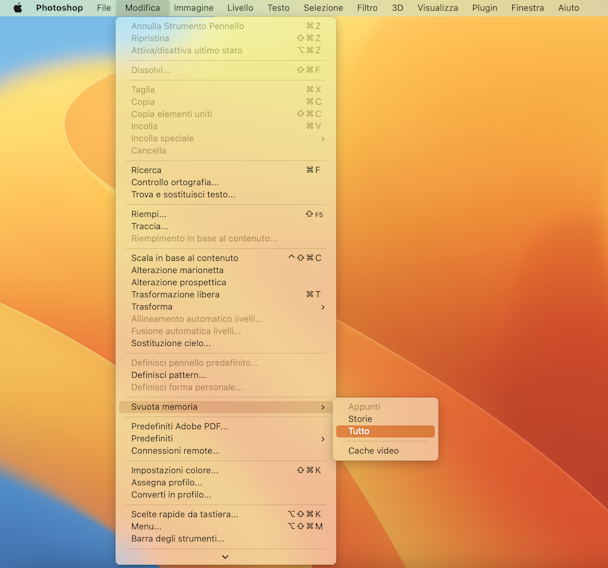Choose Sostituzione cielo...

(x=226, y=343)
